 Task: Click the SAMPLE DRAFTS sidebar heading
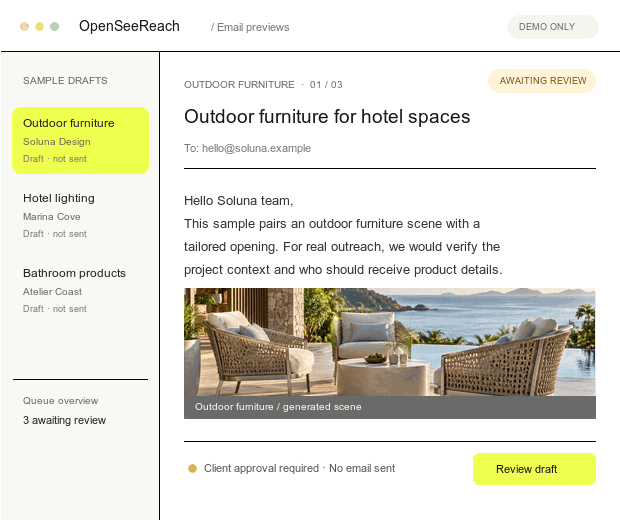[65, 81]
